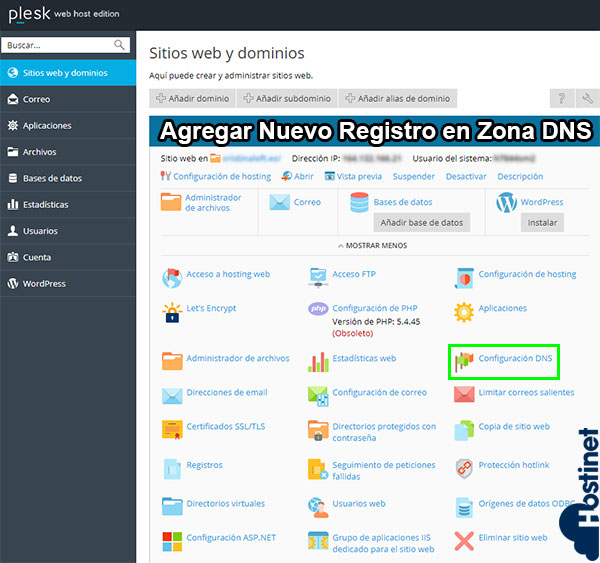Screen dimensions: 600x563
Task: Click Instalar WordPress button
Action: point(542,222)
